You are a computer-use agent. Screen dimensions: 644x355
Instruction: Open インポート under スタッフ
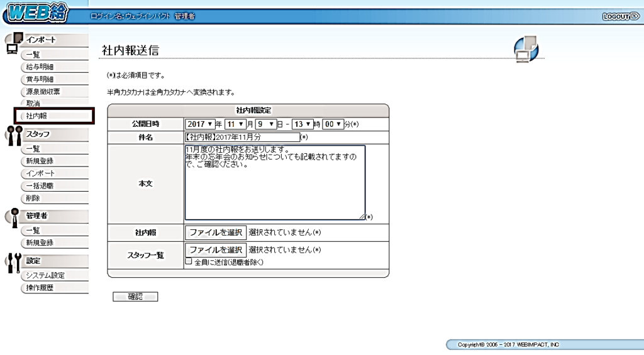click(x=54, y=173)
